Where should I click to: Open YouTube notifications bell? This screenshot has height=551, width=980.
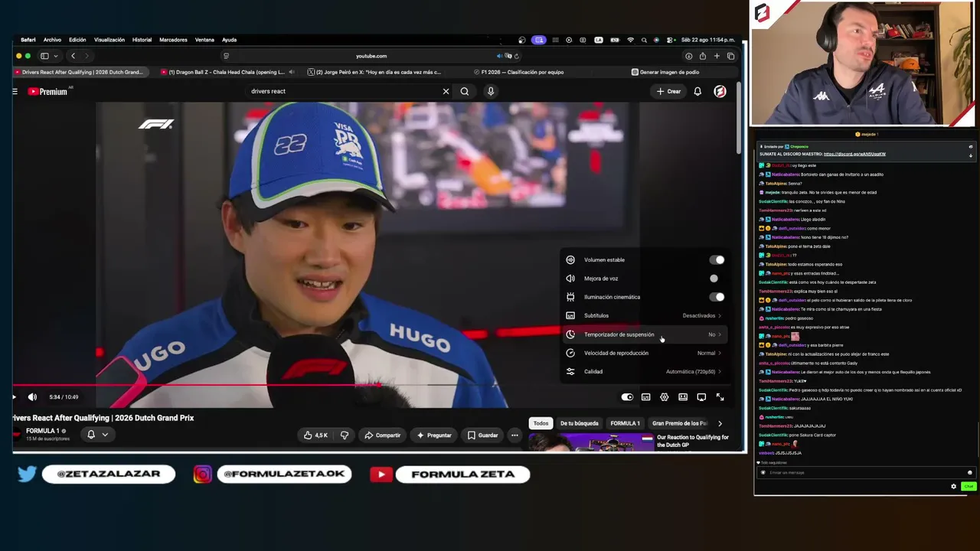click(x=697, y=92)
